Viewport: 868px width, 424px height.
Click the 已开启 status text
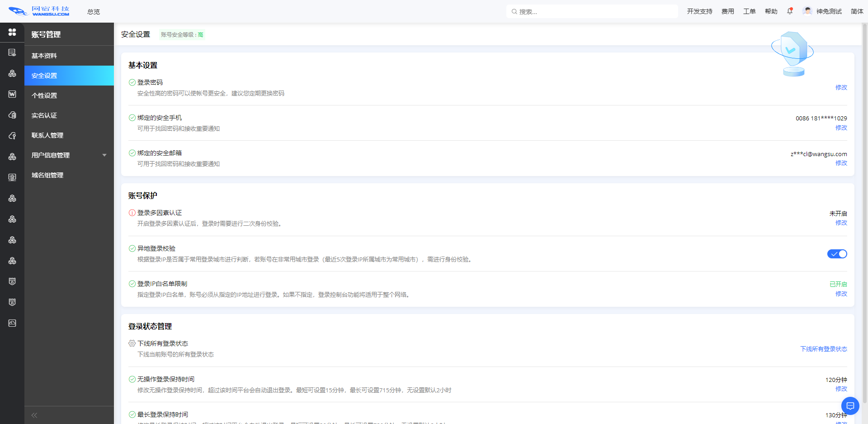click(x=838, y=284)
